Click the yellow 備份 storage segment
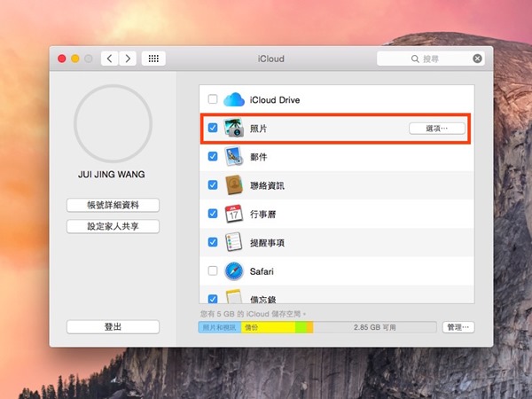The image size is (532, 399). 268,327
